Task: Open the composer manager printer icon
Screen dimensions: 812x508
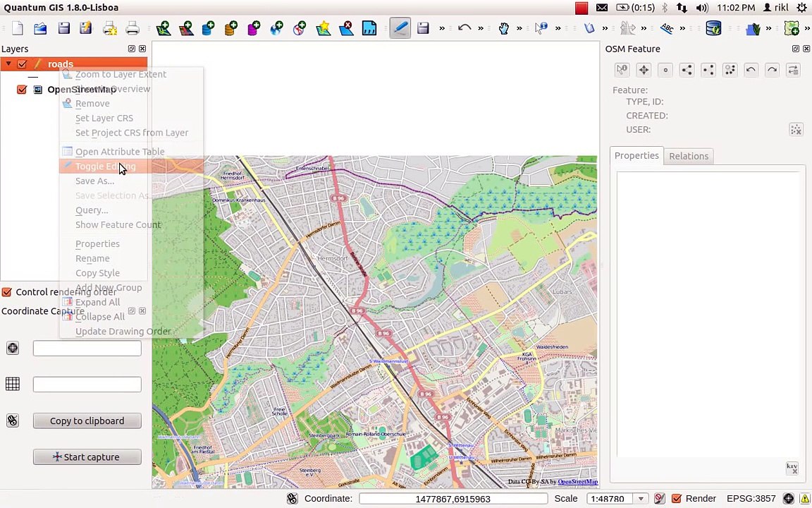Action: coord(133,28)
